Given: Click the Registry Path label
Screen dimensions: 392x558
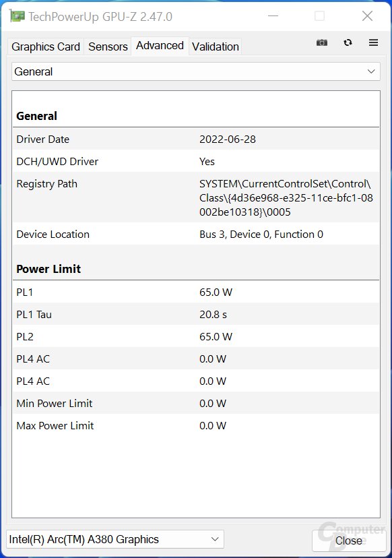Looking at the screenshot, I should tap(46, 184).
